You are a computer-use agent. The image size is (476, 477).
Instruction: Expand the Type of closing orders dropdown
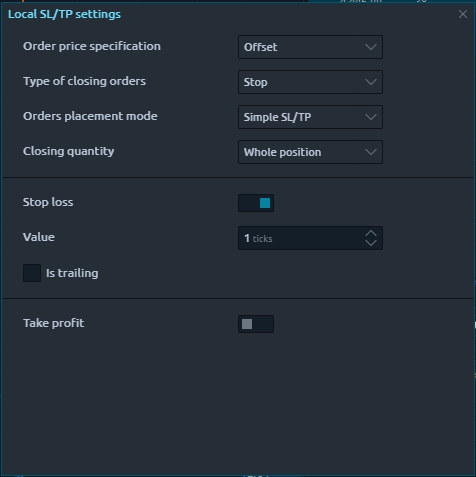[310, 82]
